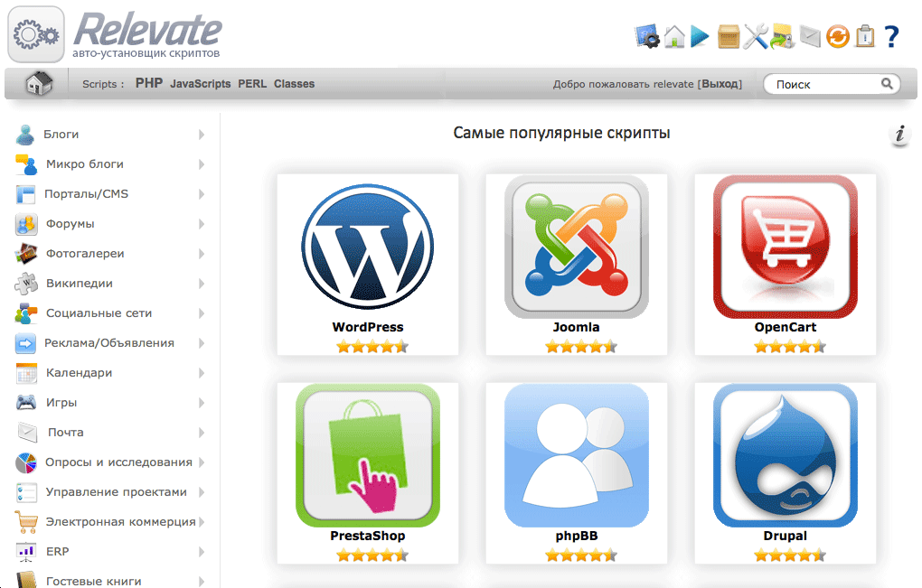This screenshot has height=588, width=922.
Task: Open the OpenCart script thumbnail
Action: 785,247
